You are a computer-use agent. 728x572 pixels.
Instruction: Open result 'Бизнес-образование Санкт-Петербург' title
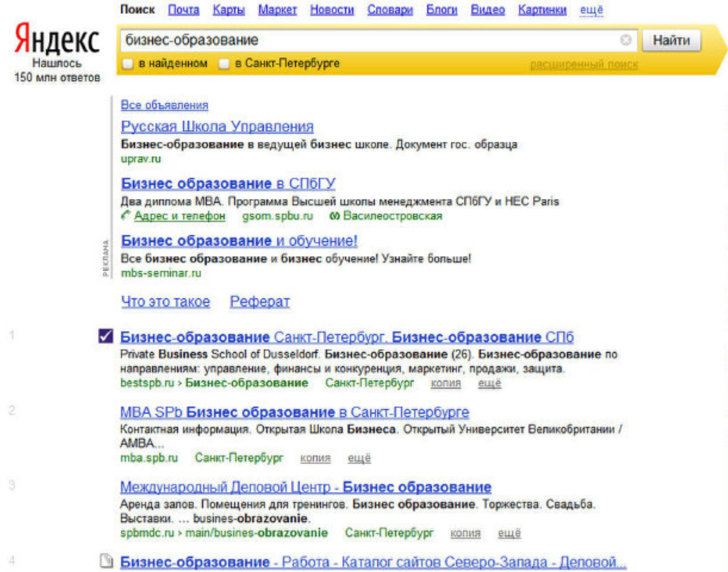[346, 337]
